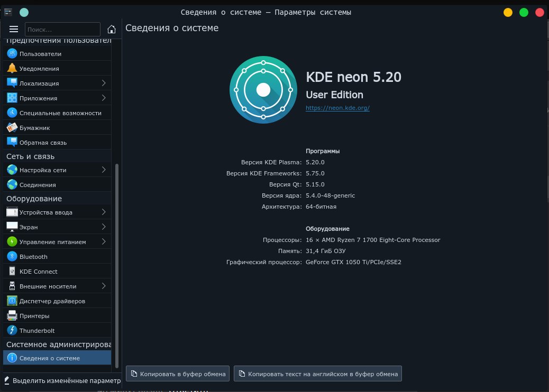
Task: Click the 5.75.0 Frameworks version value
Action: (315, 173)
